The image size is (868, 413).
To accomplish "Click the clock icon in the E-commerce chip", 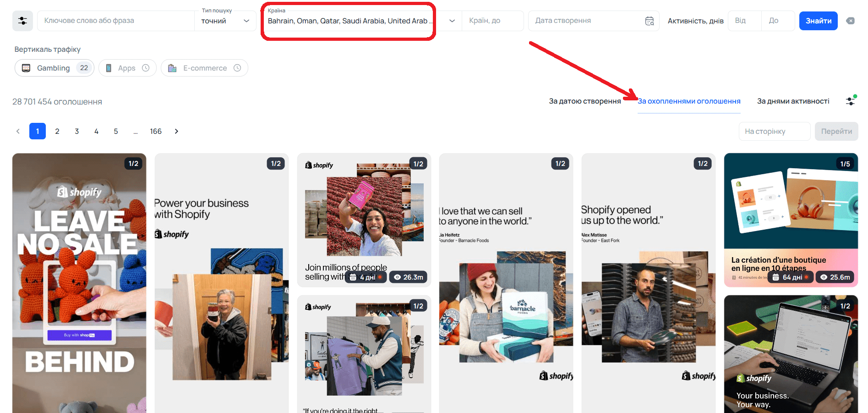I will [237, 68].
